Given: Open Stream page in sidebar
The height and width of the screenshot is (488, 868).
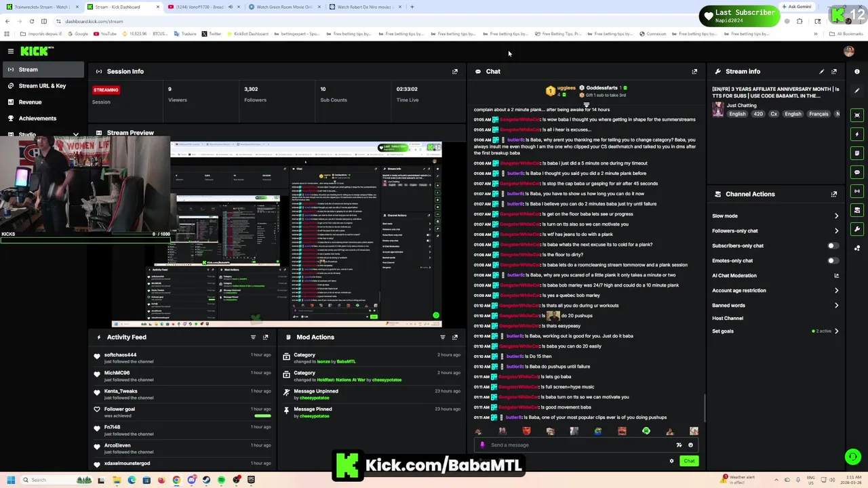Looking at the screenshot, I should (x=42, y=70).
